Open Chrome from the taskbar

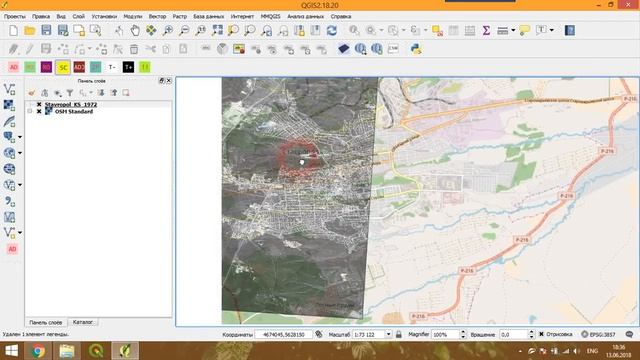[38, 351]
